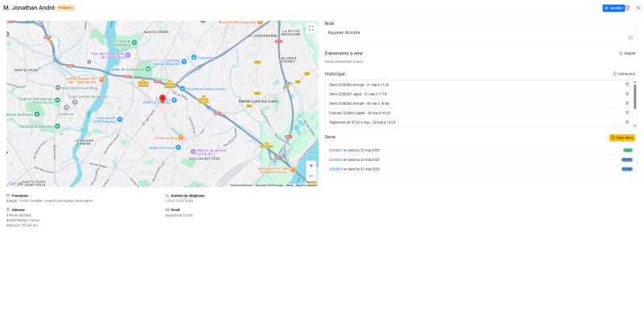Click Intermarché SUPER Nantes map marker
The width and height of the screenshot is (644, 310).
pyautogui.click(x=120, y=119)
